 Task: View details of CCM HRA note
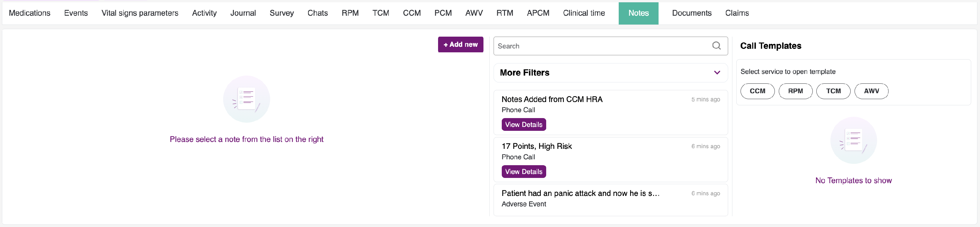point(523,125)
